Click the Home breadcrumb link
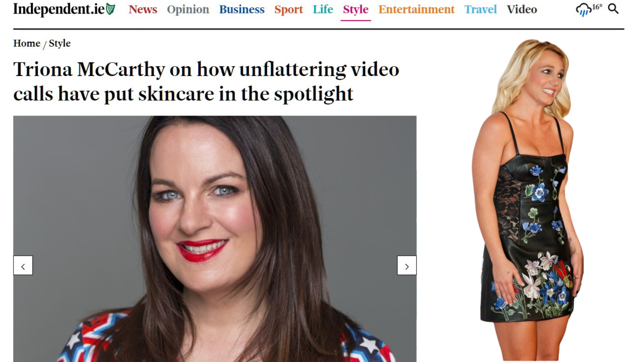This screenshot has width=644, height=362. coord(27,43)
